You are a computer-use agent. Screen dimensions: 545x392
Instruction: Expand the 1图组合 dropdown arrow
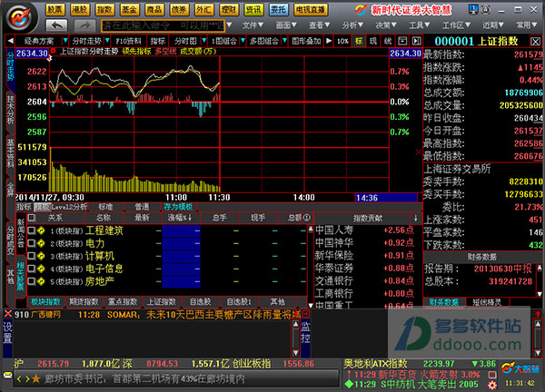(x=243, y=41)
